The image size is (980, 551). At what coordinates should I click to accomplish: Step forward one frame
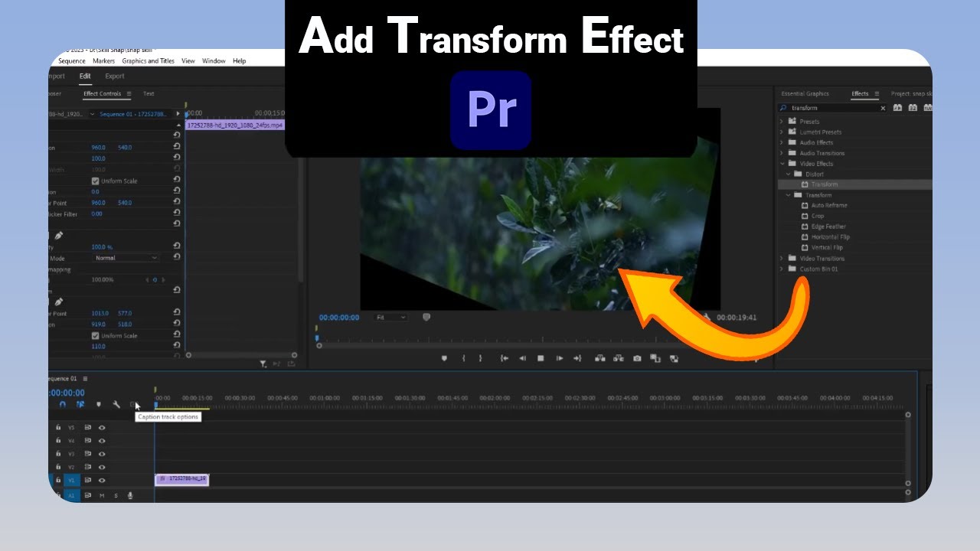pos(560,358)
